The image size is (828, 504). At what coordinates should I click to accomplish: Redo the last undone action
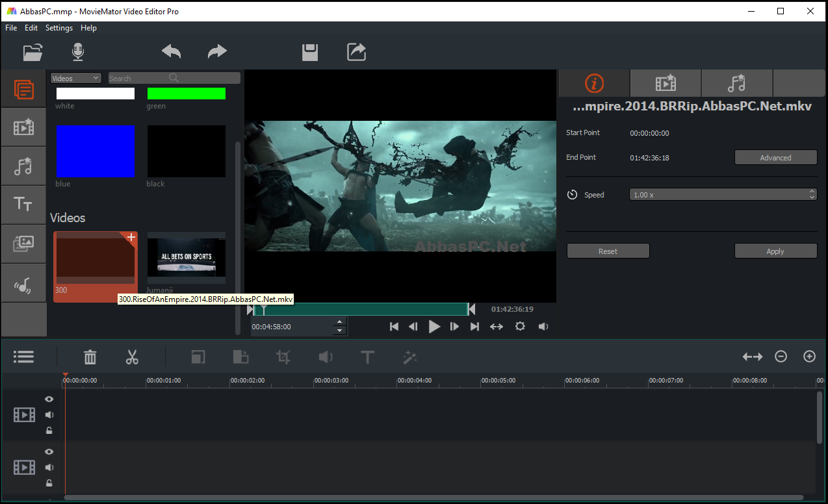coord(217,52)
